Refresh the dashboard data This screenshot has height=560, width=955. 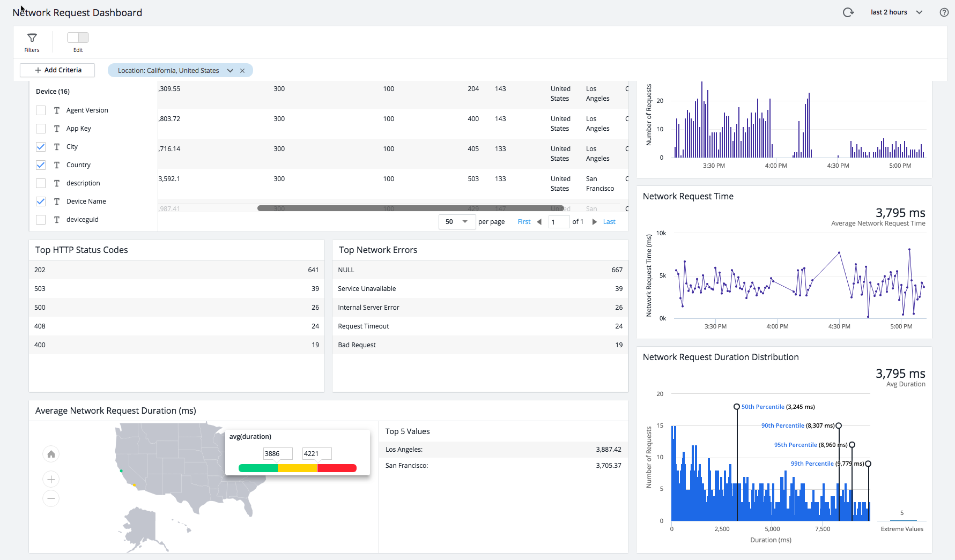(848, 12)
